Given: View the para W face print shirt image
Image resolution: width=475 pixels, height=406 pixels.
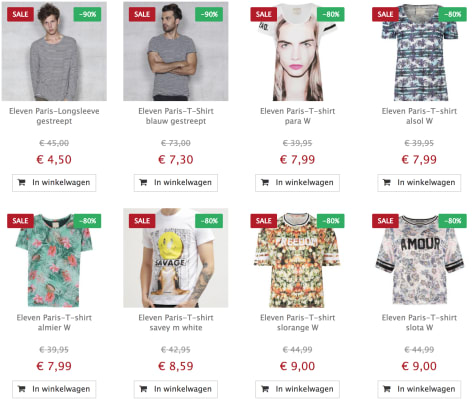Looking at the screenshot, I should click(297, 51).
